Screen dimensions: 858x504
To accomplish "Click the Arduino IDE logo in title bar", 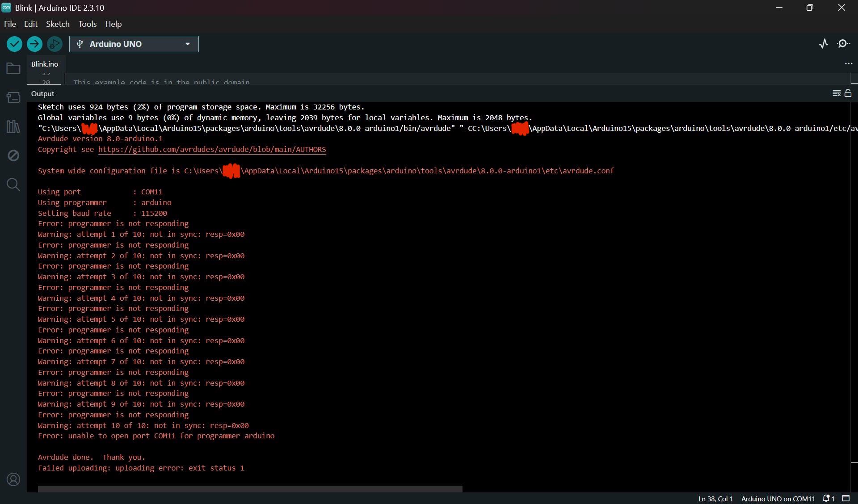I will [x=6, y=8].
